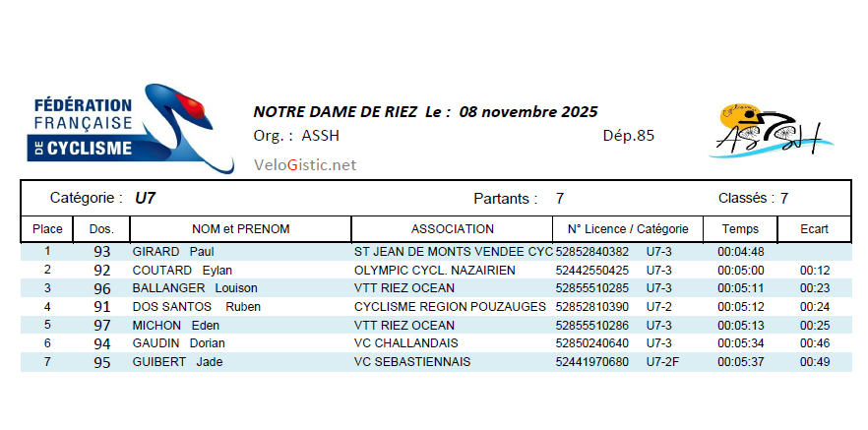Open the VeloGistic.net link
Viewport: 868px width, 430px height.
pos(305,165)
